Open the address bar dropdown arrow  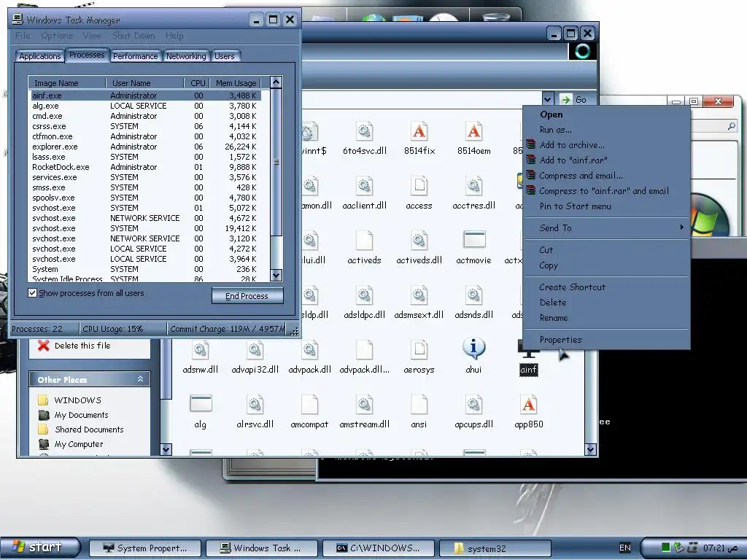pyautogui.click(x=547, y=99)
